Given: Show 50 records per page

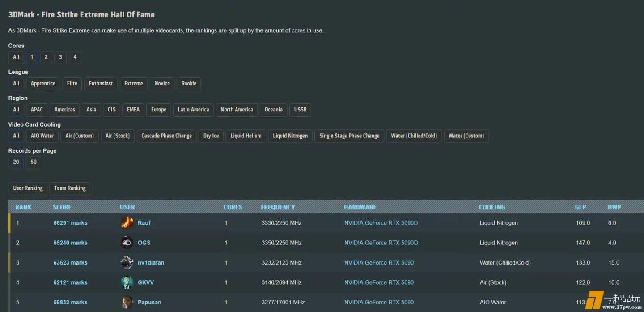Looking at the screenshot, I should click(x=34, y=162).
